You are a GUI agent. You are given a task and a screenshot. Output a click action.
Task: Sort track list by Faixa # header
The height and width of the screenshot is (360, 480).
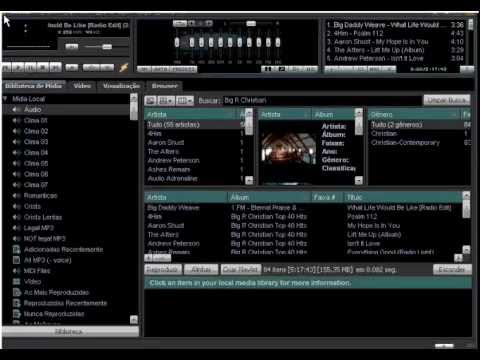click(x=327, y=197)
